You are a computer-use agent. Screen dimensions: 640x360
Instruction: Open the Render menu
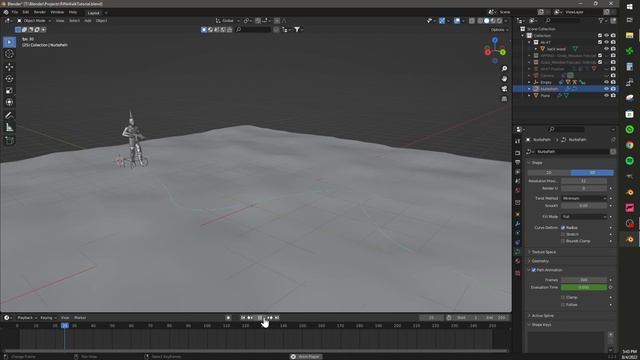(x=40, y=12)
